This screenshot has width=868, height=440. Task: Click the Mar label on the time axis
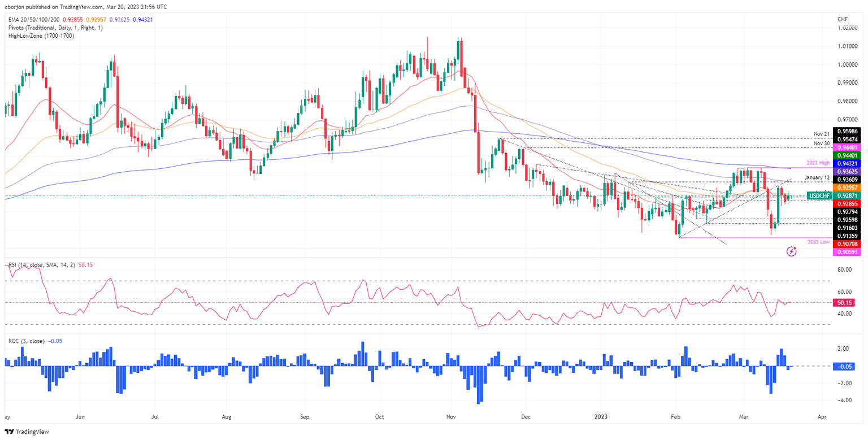click(744, 416)
